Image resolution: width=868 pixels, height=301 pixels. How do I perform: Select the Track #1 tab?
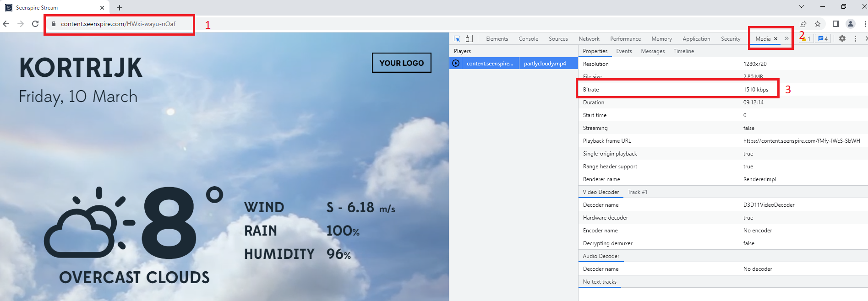pos(637,192)
